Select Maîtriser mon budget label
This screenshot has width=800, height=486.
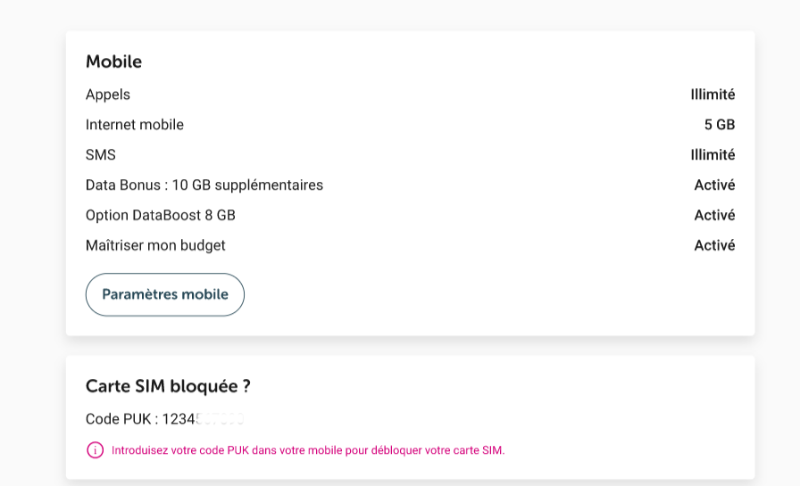pos(156,245)
